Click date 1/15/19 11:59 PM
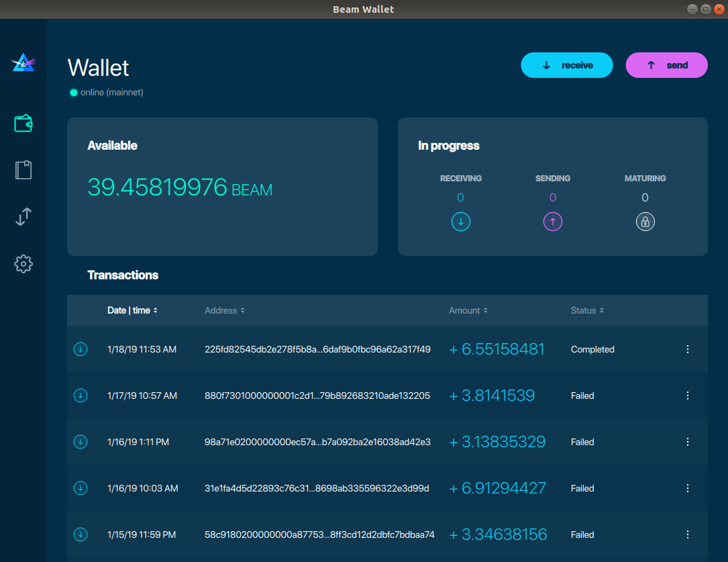 142,534
